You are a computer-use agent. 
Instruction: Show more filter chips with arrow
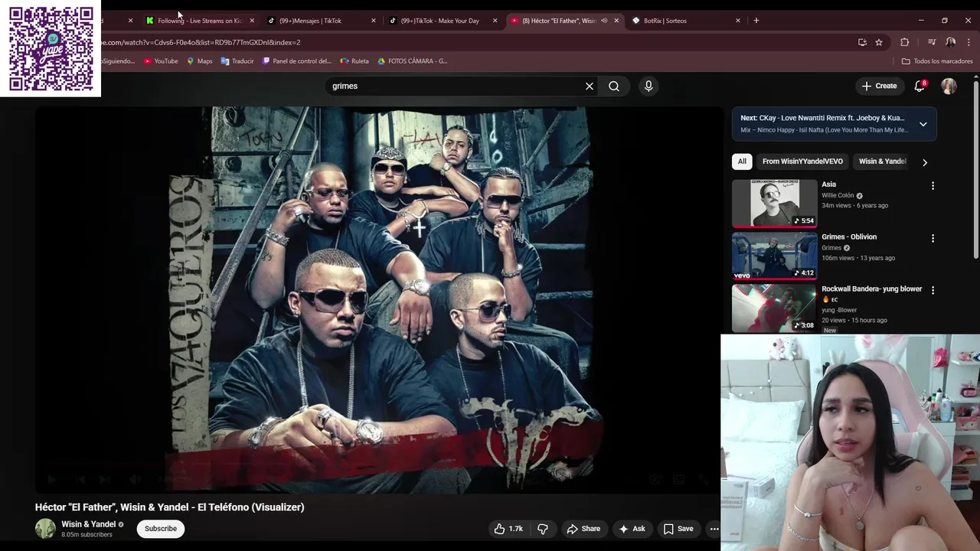[x=925, y=162]
